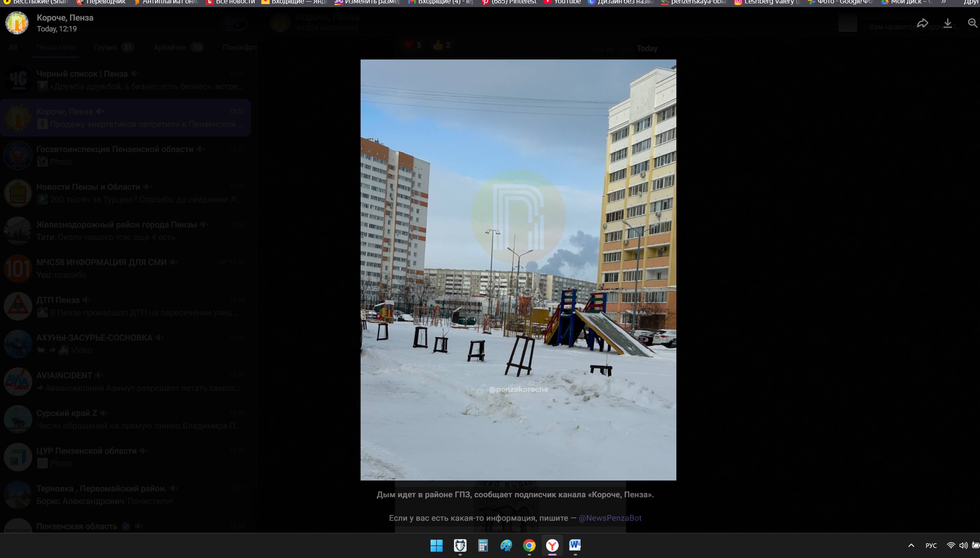Image resolution: width=980 pixels, height=558 pixels.
Task: Toggle the Wi-Fi icon in system tray
Action: [951, 545]
